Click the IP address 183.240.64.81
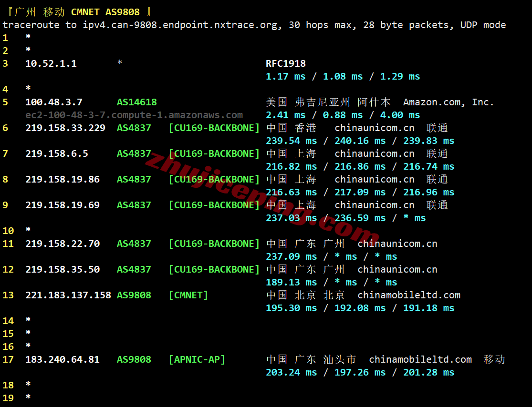532x407 pixels. [63, 360]
